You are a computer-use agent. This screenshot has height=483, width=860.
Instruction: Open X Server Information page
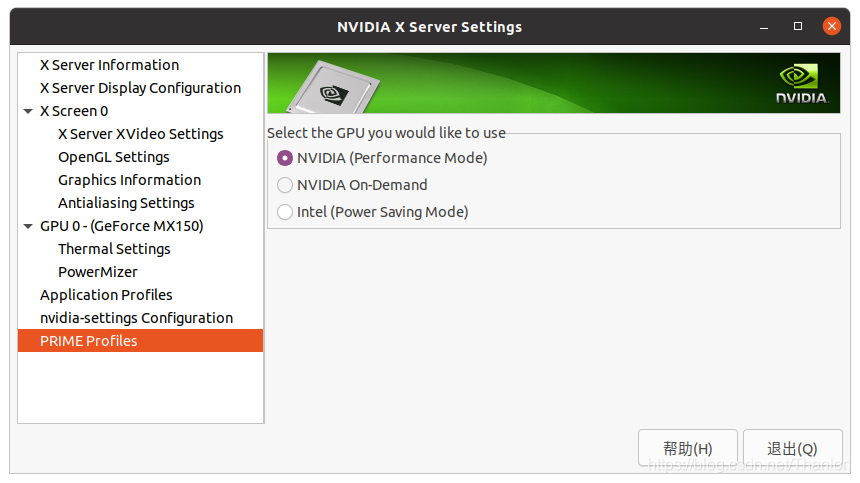pyautogui.click(x=109, y=65)
